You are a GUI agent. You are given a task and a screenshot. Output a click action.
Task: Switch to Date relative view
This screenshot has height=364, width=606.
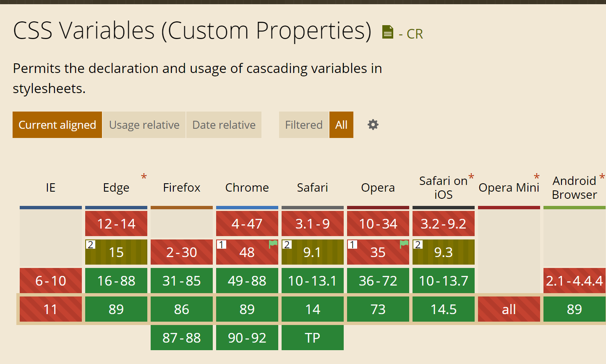(x=224, y=125)
